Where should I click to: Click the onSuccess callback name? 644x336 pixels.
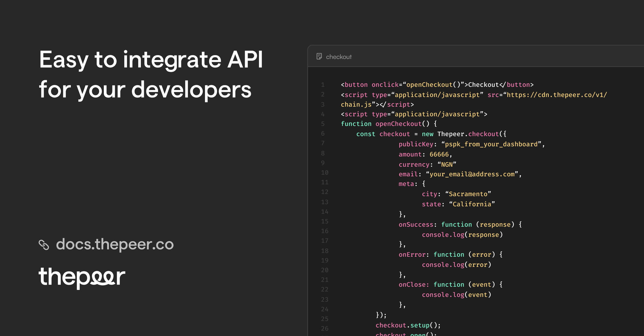(x=416, y=225)
